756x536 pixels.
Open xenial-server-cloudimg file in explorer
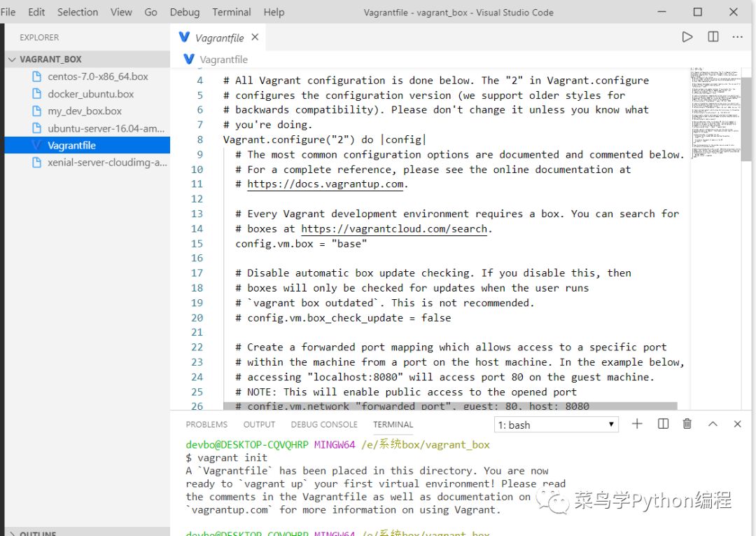click(107, 163)
